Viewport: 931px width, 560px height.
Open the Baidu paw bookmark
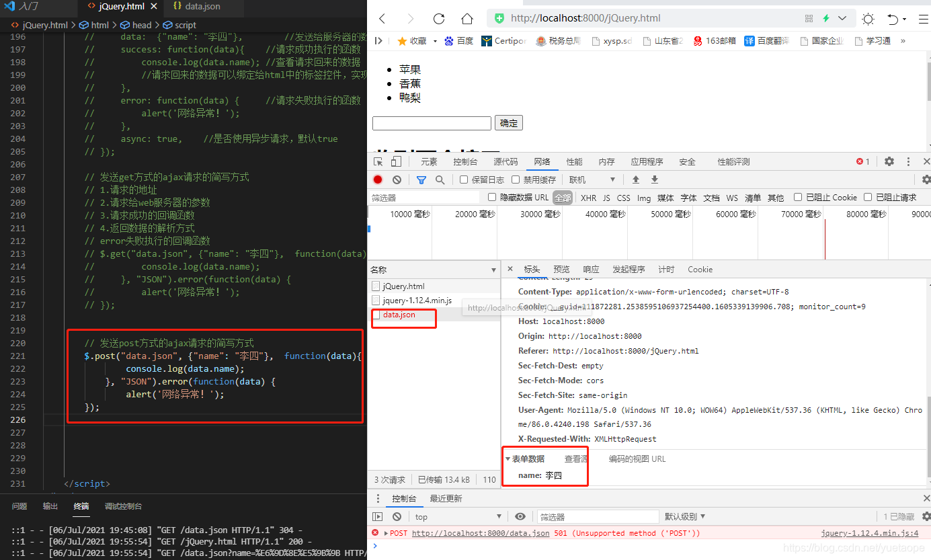pyautogui.click(x=449, y=41)
